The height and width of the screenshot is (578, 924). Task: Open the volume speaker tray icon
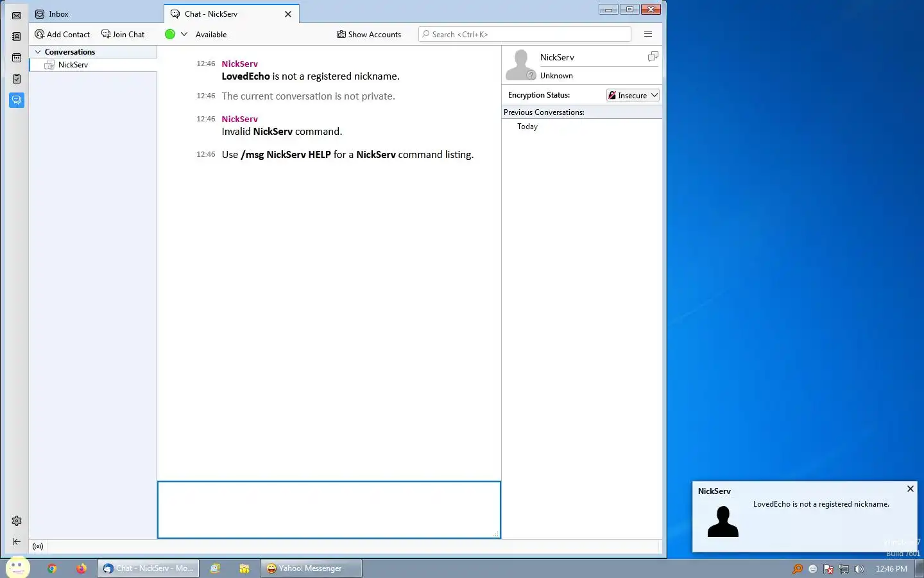859,569
